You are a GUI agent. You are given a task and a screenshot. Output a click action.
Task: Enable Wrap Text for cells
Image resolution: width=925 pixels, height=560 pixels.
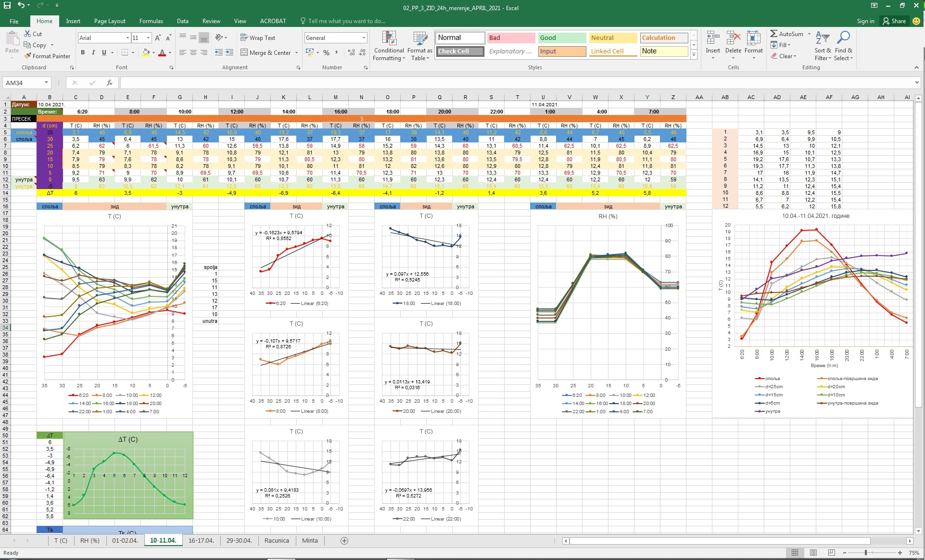point(257,38)
